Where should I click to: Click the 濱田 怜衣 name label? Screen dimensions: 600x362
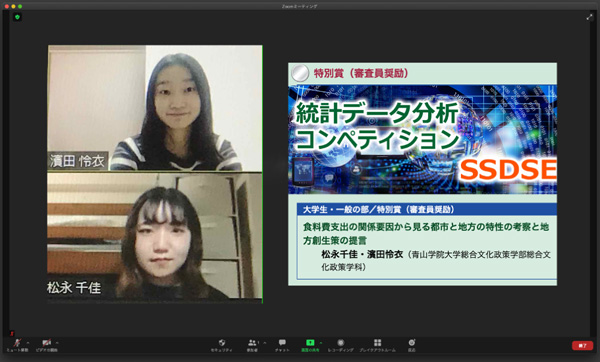(x=78, y=161)
